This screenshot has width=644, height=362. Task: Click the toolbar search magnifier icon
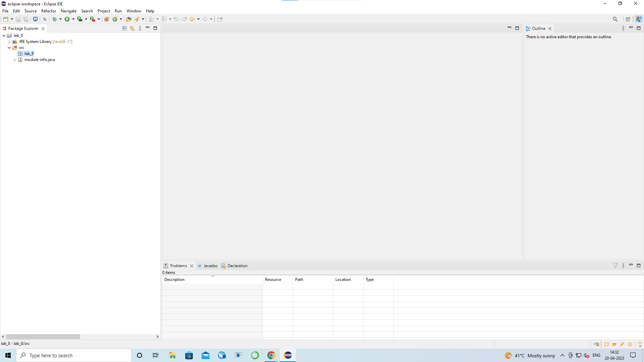(x=615, y=19)
